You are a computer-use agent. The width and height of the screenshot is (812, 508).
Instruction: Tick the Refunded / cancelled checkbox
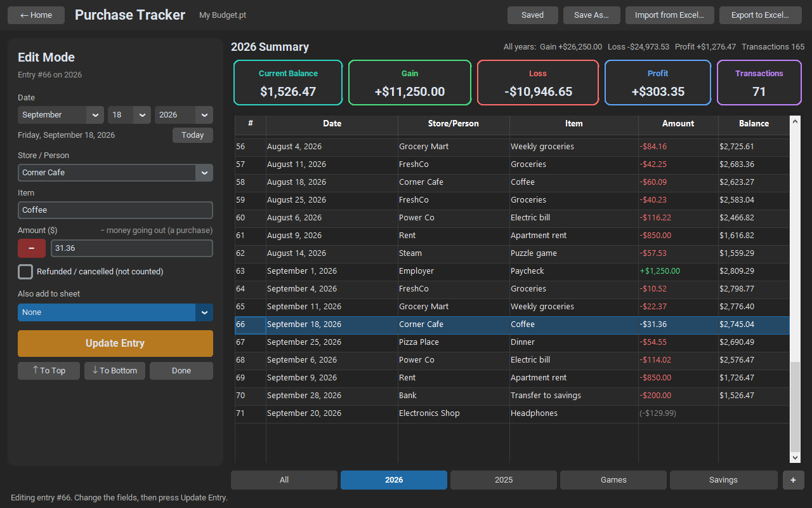click(25, 272)
